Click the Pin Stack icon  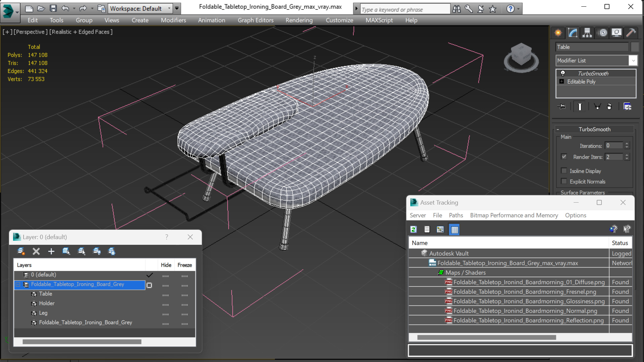click(562, 106)
